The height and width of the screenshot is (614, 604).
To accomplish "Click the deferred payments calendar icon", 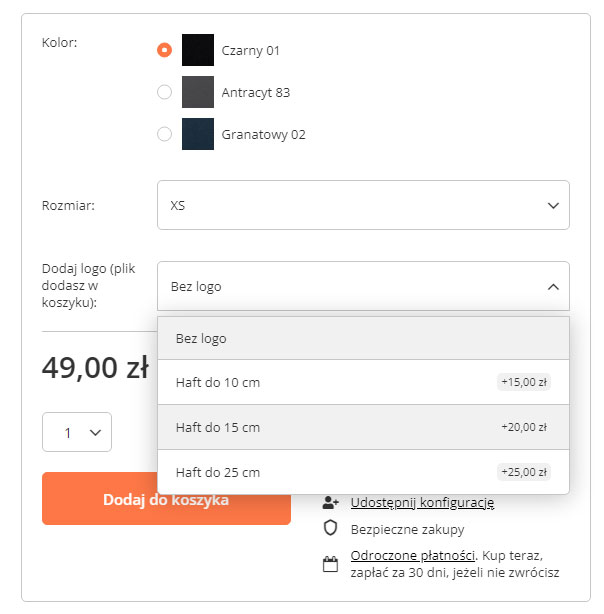I will coord(331,564).
